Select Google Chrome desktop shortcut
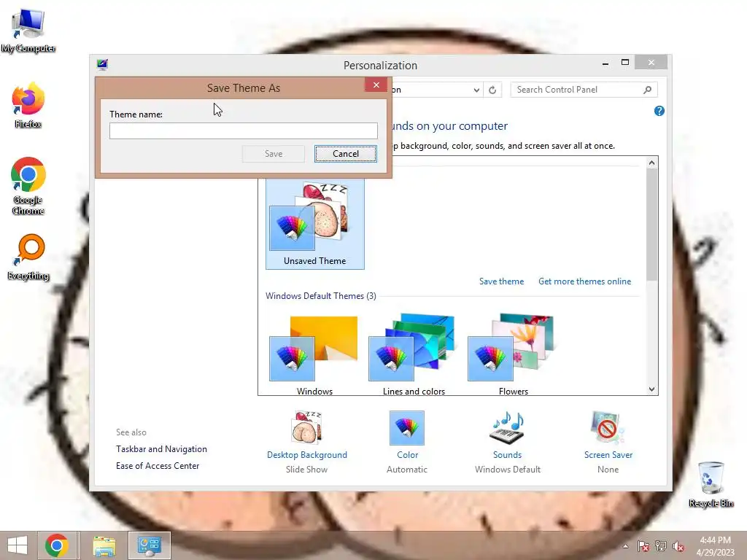The height and width of the screenshot is (560, 747). tap(28, 186)
